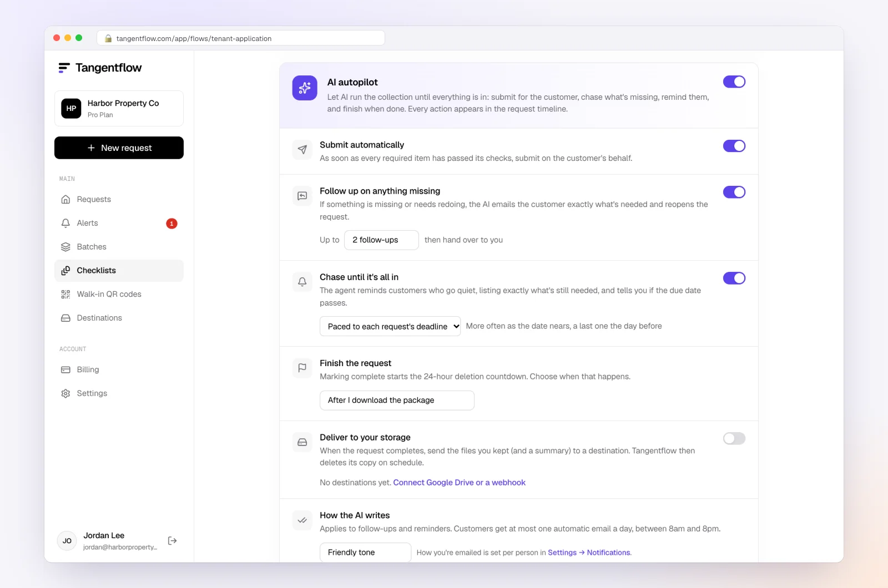Click the Submit automatically paper plane icon
888x588 pixels.
(x=302, y=149)
